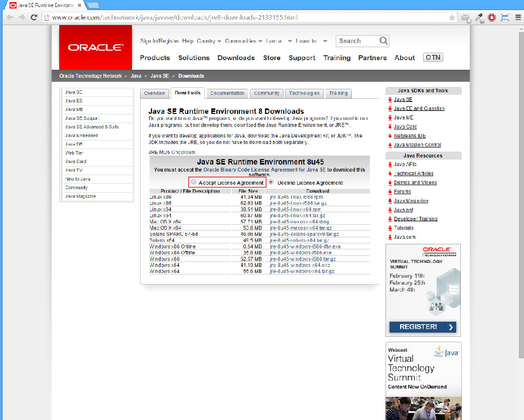The height and width of the screenshot is (420, 524).
Task: Click the Oracle logo
Action: [95, 48]
